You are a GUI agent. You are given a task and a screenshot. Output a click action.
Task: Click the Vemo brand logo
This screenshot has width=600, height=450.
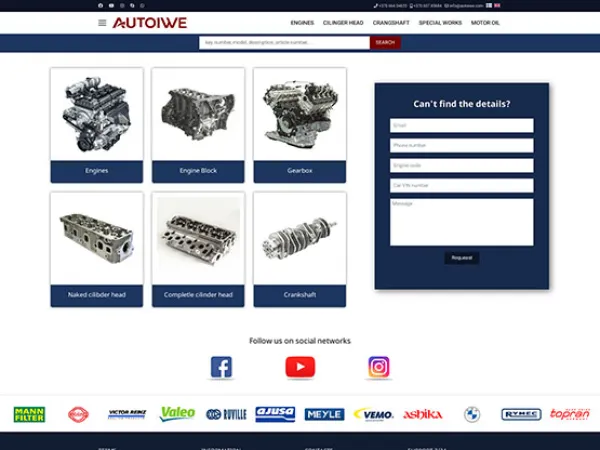tap(373, 414)
